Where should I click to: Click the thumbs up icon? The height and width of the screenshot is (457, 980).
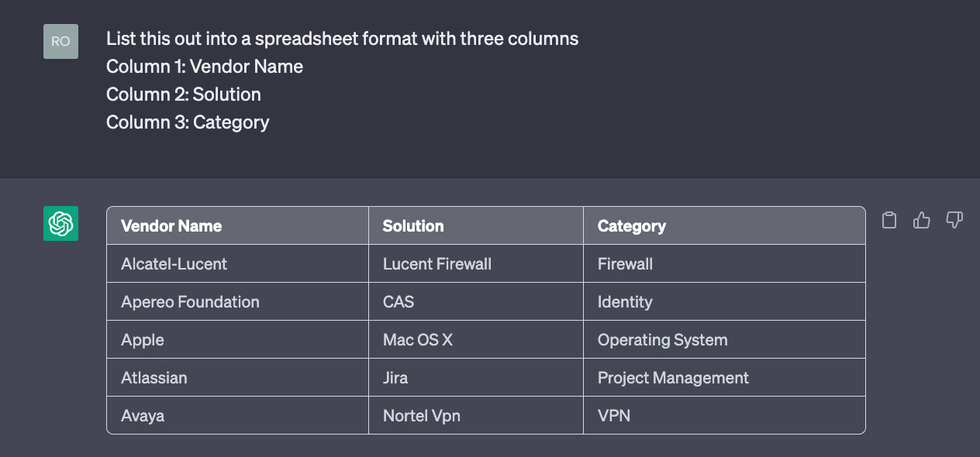922,221
